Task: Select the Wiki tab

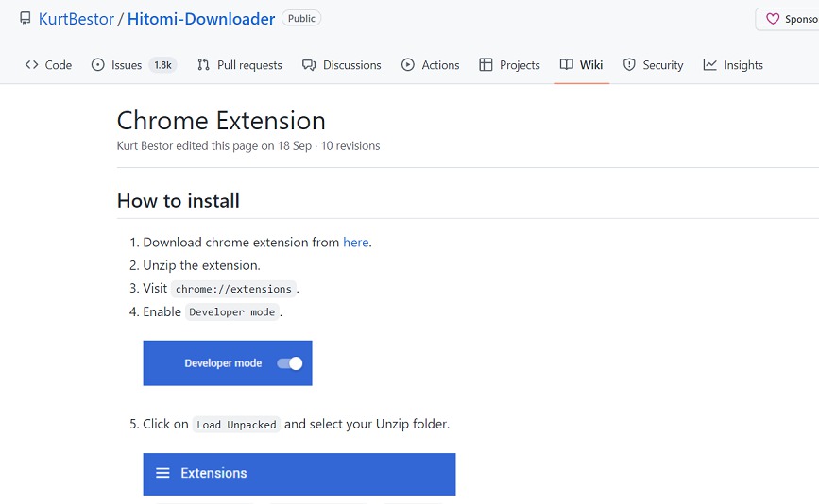Action: click(x=581, y=65)
